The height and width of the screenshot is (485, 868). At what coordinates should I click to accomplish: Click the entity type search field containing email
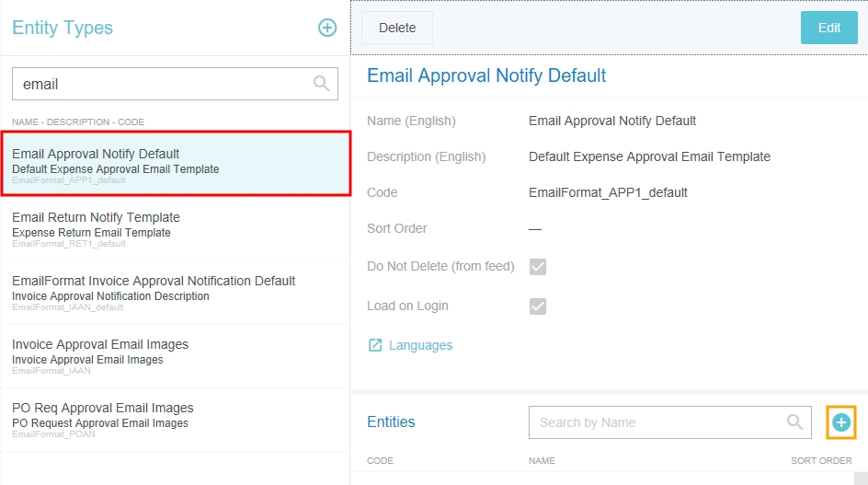point(161,84)
